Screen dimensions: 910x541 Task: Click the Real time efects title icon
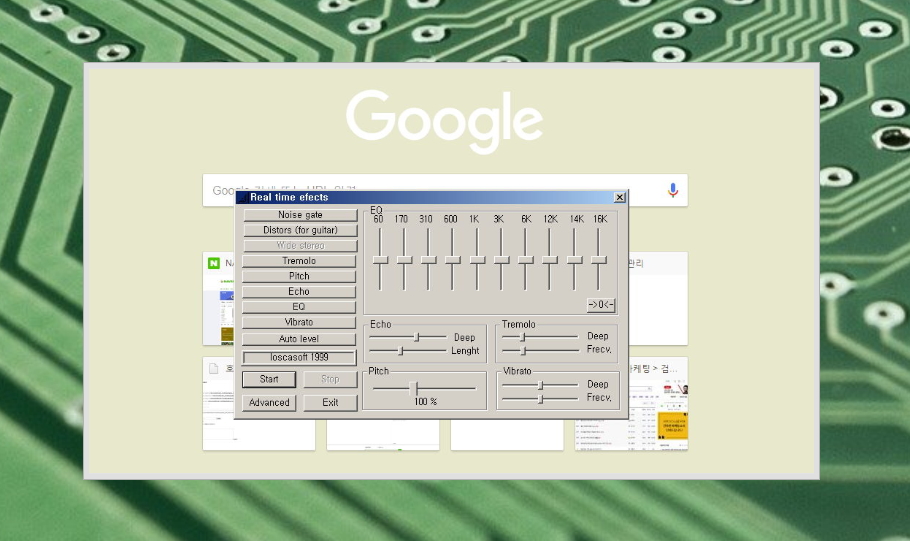click(x=243, y=197)
